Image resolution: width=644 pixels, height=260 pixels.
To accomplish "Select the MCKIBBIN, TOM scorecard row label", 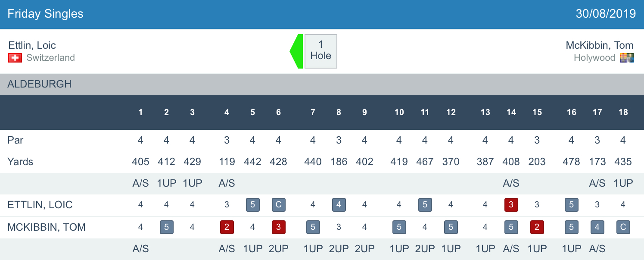I will pyautogui.click(x=47, y=227).
